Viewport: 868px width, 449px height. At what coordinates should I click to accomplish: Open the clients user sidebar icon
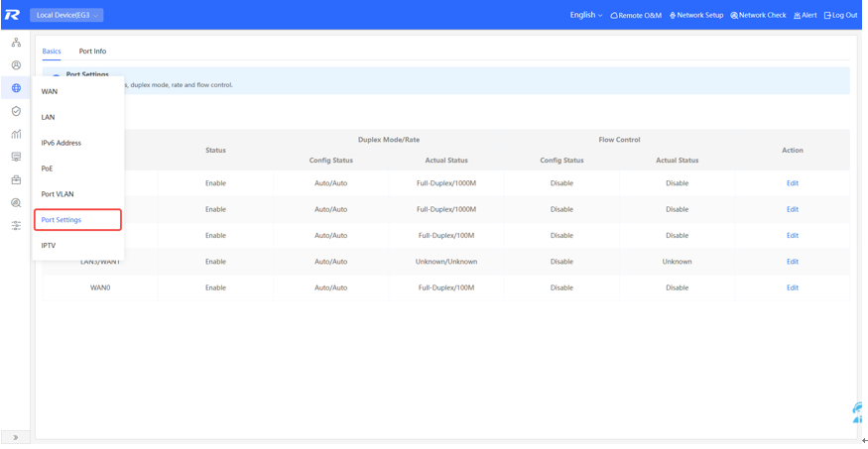[16, 65]
